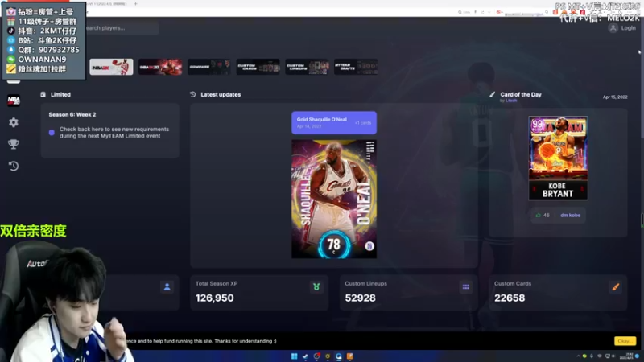This screenshot has width=644, height=362.
Task: Open a new browser tab with plus
Action: [x=135, y=4]
